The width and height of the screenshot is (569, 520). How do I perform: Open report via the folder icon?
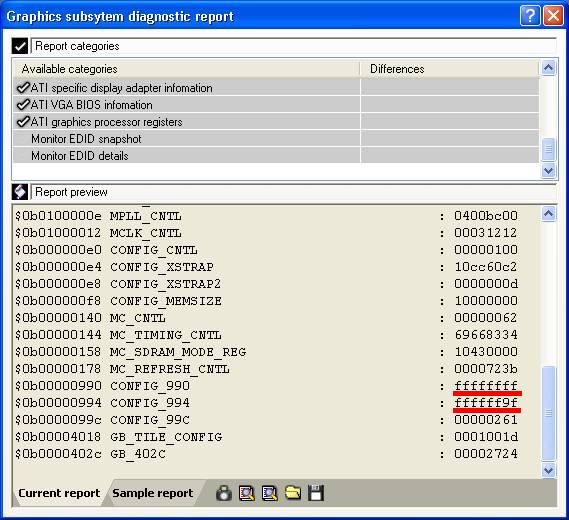click(x=292, y=493)
